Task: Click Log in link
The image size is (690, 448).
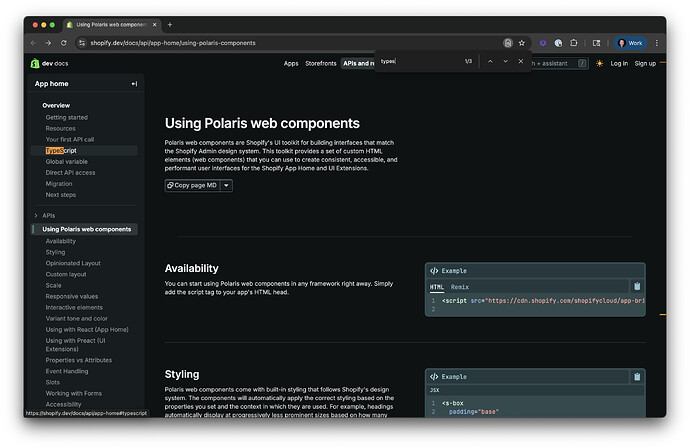Action: click(x=619, y=63)
